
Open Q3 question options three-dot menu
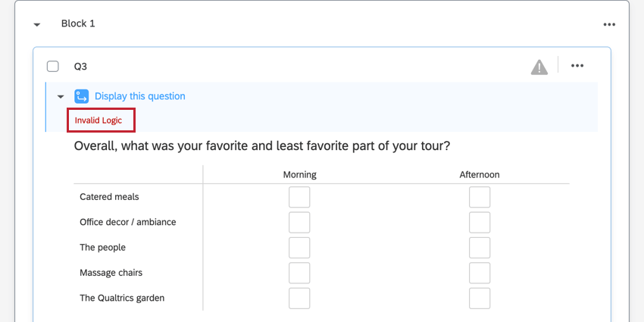[x=577, y=66]
